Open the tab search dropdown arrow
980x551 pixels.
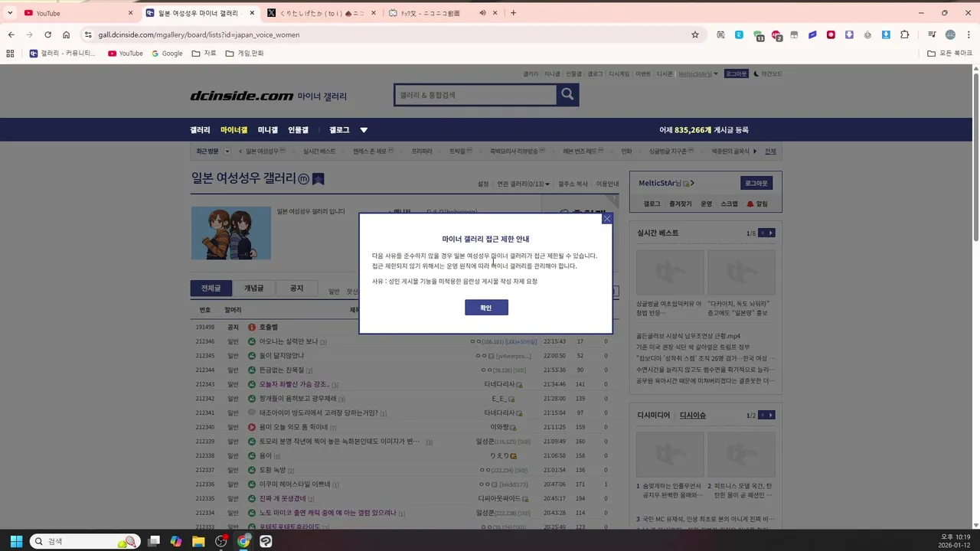click(x=10, y=13)
